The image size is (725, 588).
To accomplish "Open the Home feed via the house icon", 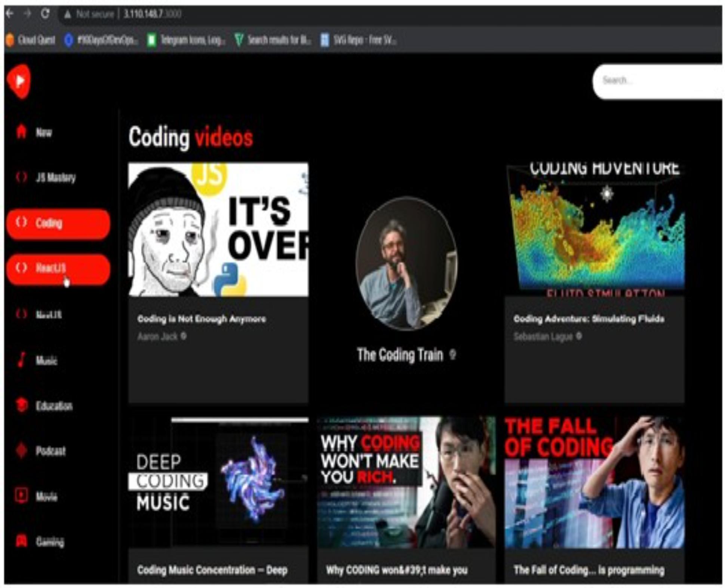I will (21, 132).
